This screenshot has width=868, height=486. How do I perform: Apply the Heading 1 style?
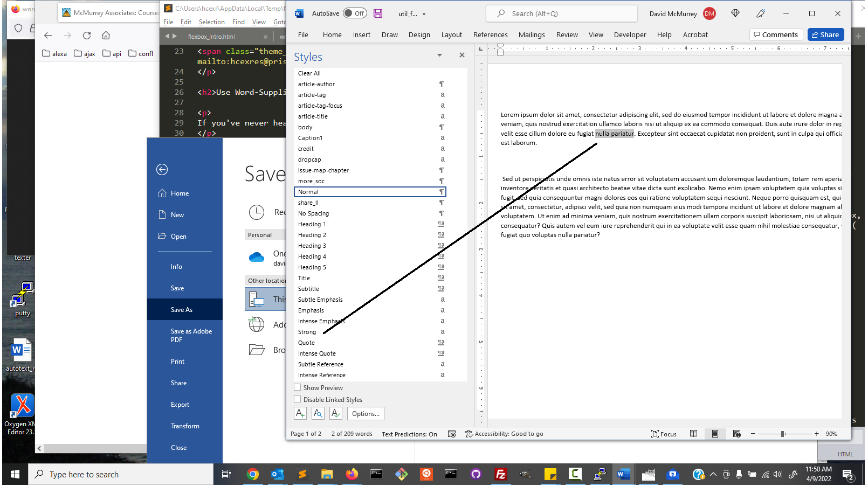point(370,224)
